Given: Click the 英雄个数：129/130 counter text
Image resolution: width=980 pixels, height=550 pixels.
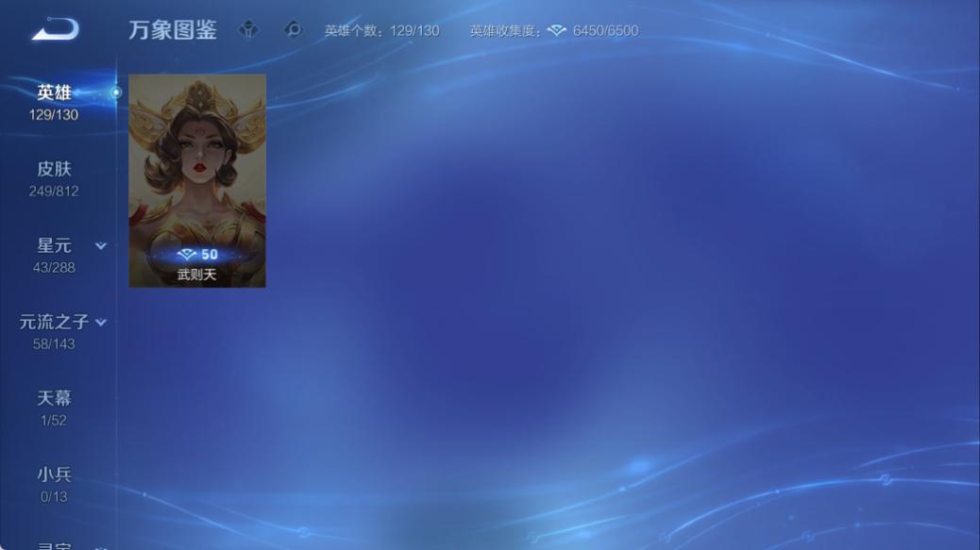Looking at the screenshot, I should click(381, 30).
